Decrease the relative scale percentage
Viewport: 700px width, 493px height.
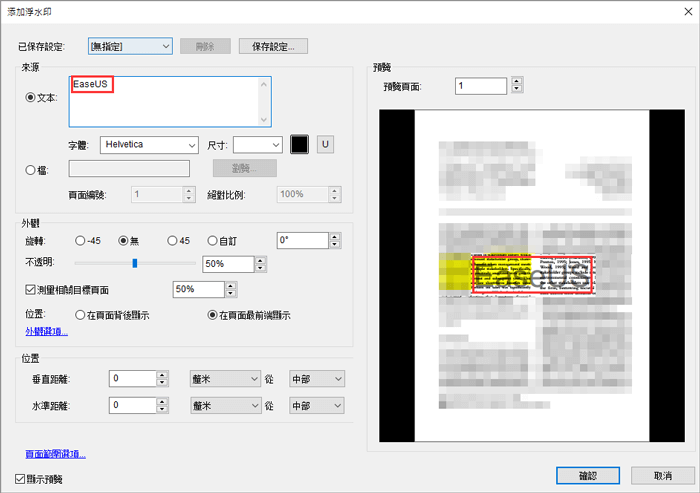click(x=231, y=293)
